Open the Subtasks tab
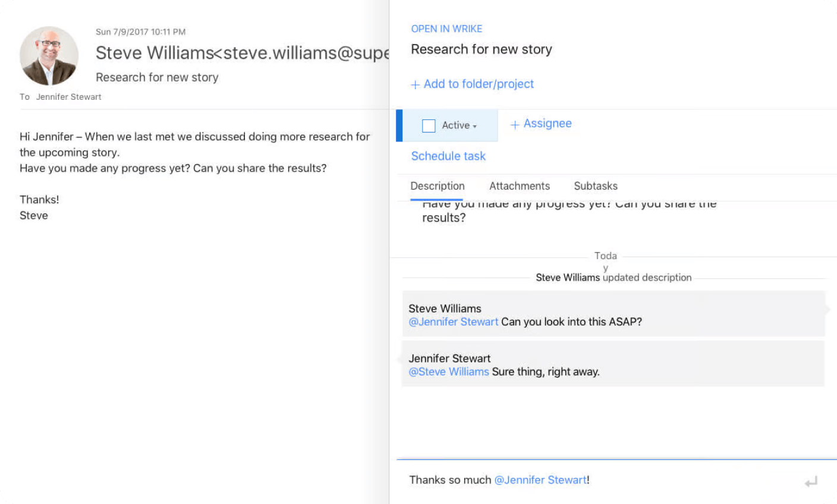This screenshot has height=504, width=837. [595, 186]
